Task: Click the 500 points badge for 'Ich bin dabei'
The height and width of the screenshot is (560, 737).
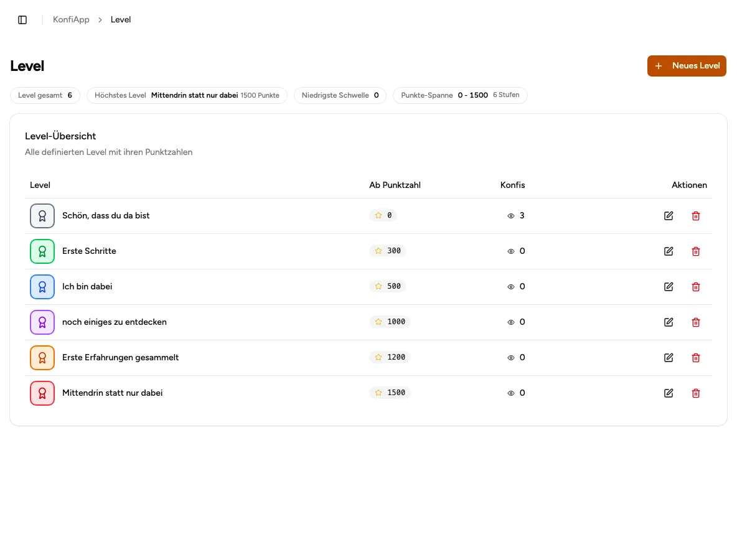Action: (388, 286)
